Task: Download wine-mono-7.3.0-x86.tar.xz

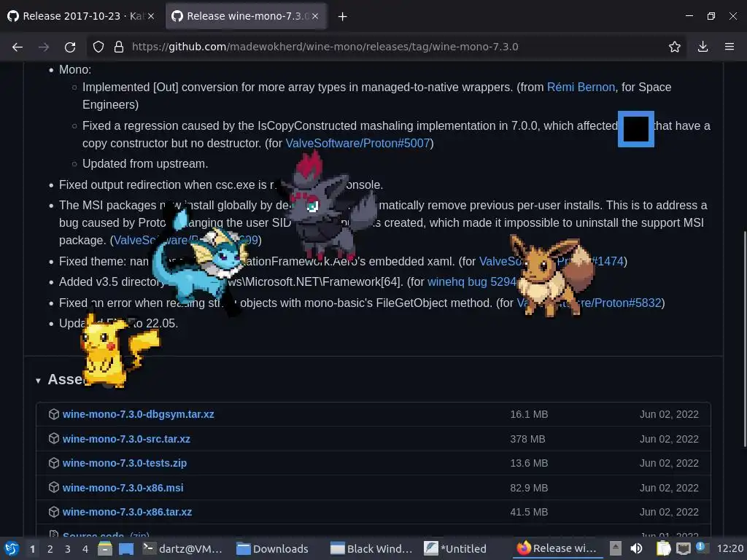Action: [x=127, y=512]
